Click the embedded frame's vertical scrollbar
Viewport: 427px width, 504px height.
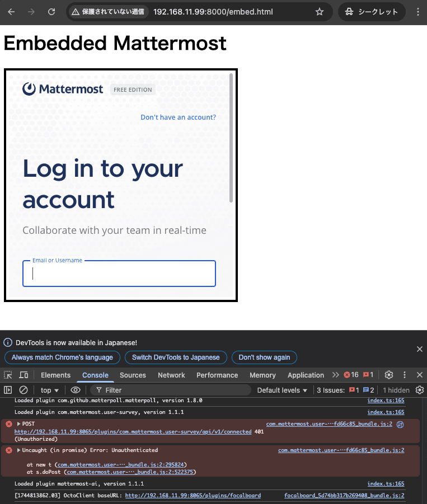(231, 138)
